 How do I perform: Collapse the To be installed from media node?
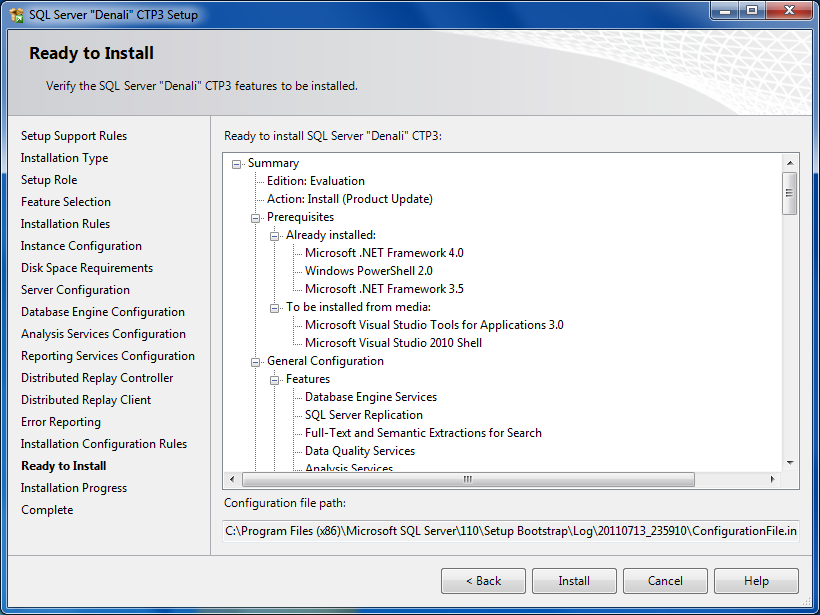(x=274, y=308)
